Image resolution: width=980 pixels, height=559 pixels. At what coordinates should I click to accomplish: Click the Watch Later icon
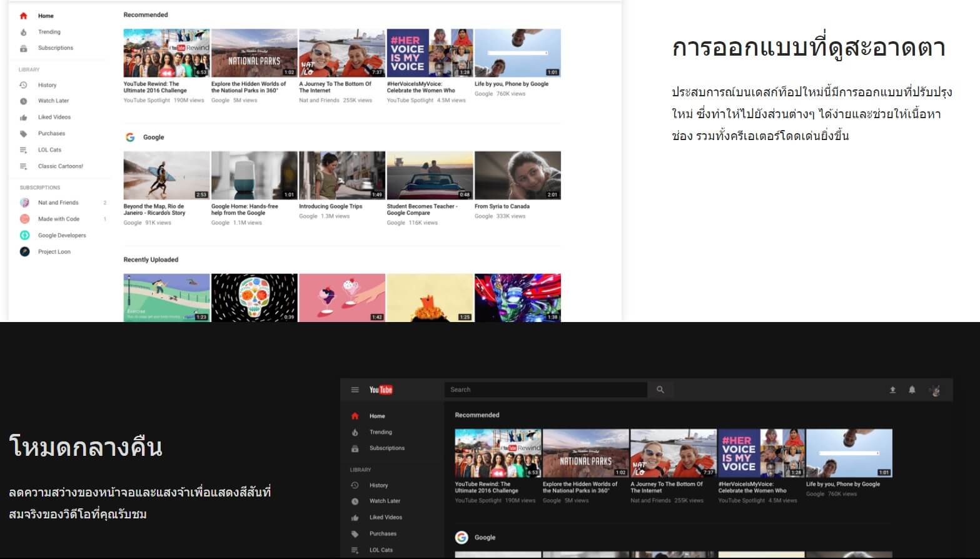coord(24,100)
